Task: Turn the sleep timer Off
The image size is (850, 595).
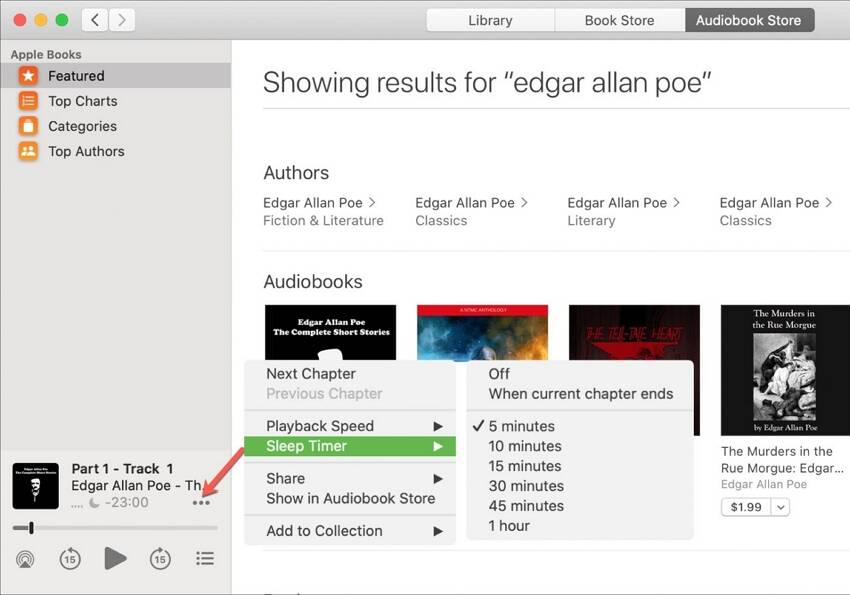Action: tap(580, 374)
